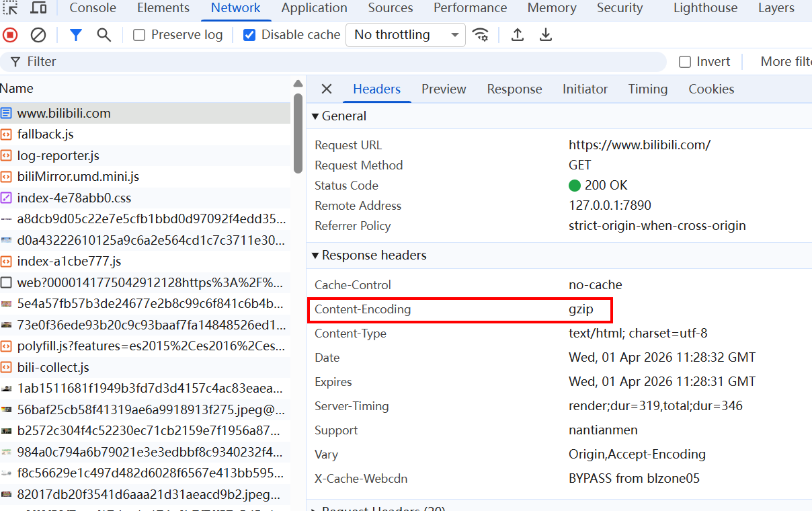Open the Memory tab
Viewport: 812px width, 511px height.
552,8
